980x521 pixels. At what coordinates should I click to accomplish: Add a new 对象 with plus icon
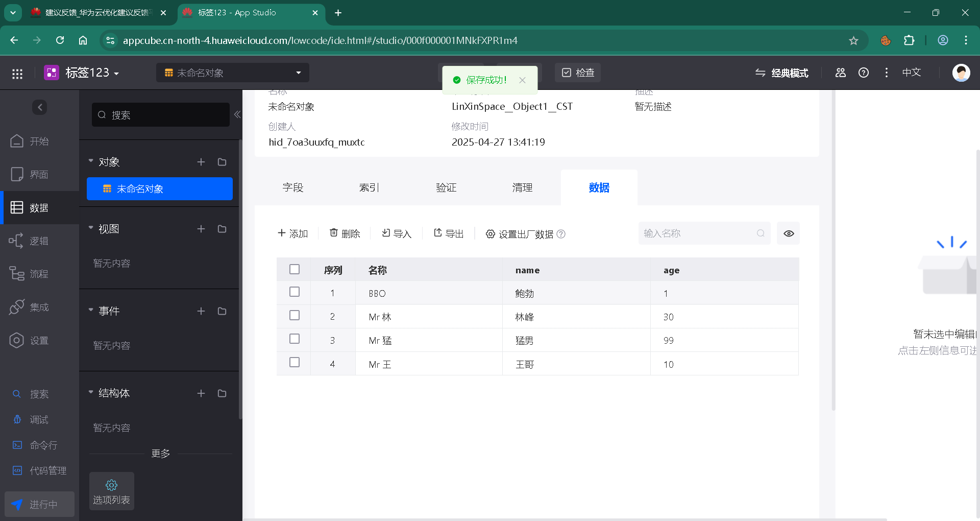tap(201, 162)
